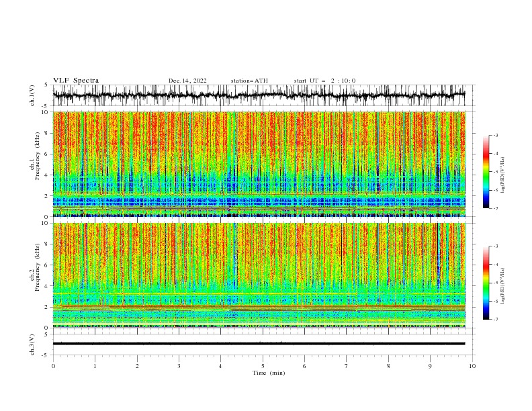This screenshot has height=411, width=532.
Task: Click the "5" tick on the ch.3(V) axis
Action: (47, 334)
